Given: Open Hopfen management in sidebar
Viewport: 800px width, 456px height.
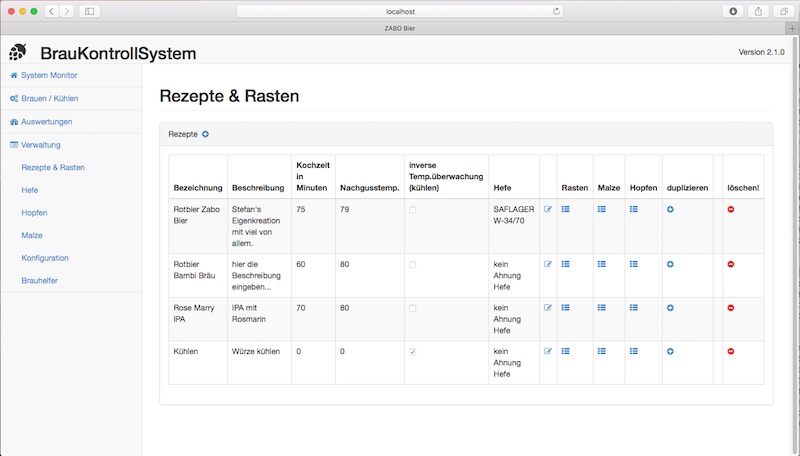Looking at the screenshot, I should pos(34,213).
